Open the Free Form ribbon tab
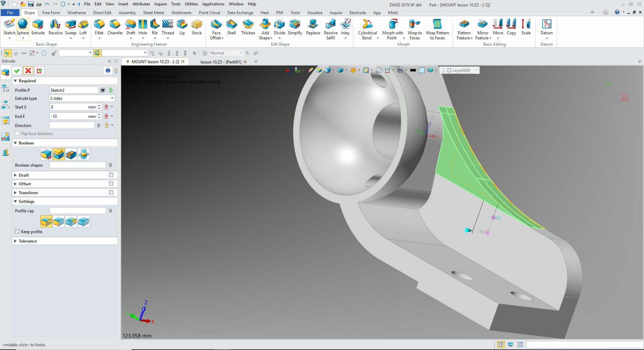The height and width of the screenshot is (350, 644). click(51, 13)
